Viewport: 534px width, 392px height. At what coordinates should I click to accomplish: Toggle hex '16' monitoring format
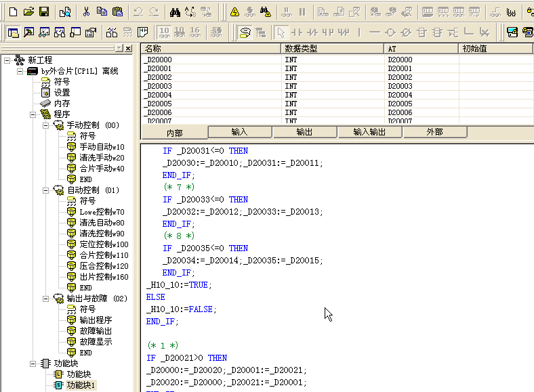pos(194,32)
